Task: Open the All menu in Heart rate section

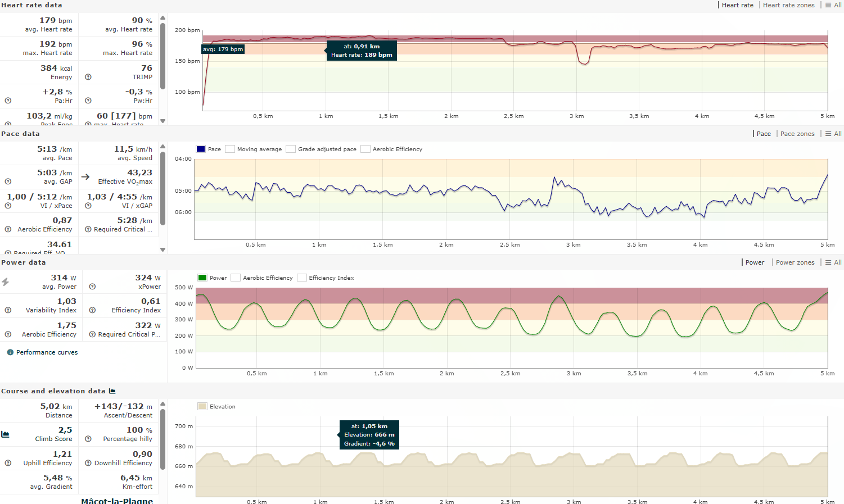Action: [x=833, y=5]
